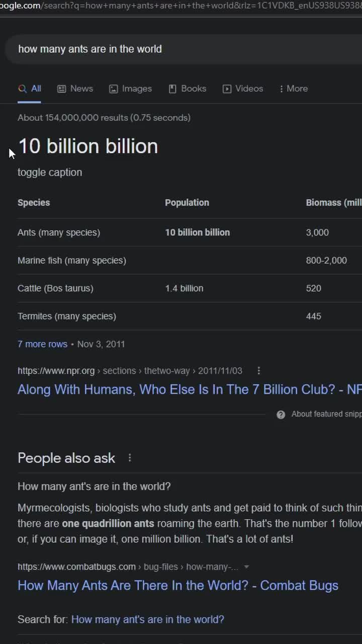Click the Books tab book icon
This screenshot has height=644, width=362.
pyautogui.click(x=172, y=89)
